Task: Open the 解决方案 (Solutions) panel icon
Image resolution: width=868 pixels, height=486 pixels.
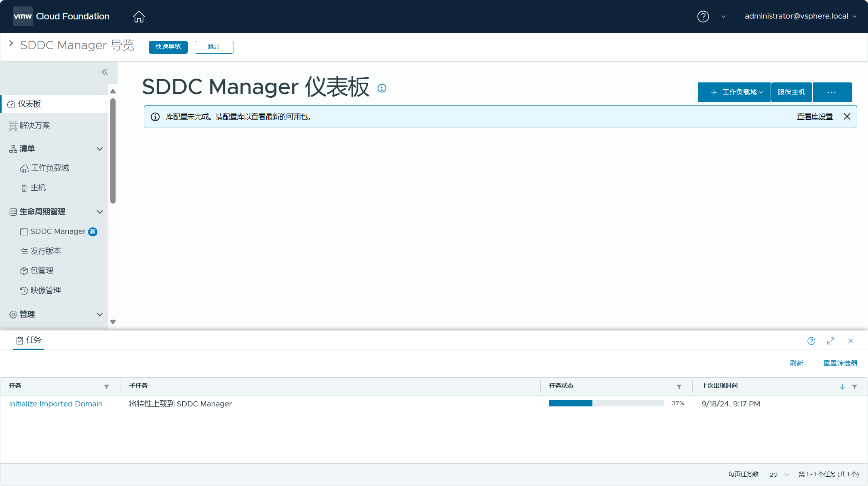Action: click(x=13, y=125)
